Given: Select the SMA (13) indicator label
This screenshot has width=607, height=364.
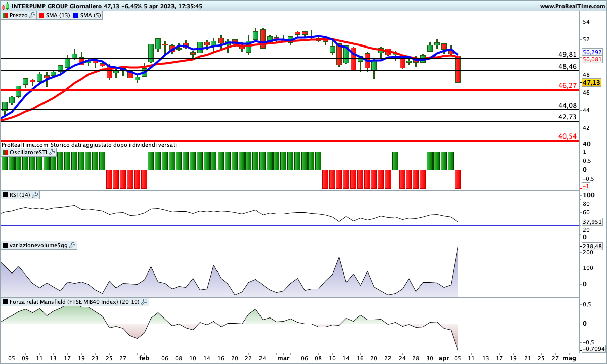Looking at the screenshot, I should (x=58, y=15).
